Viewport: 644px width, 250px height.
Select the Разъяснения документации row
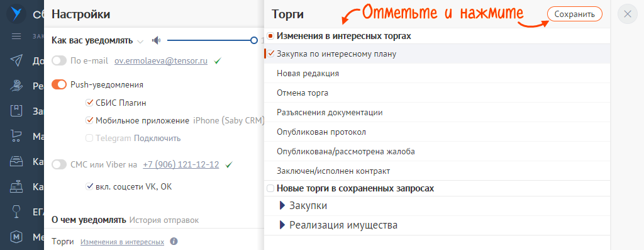click(437, 112)
